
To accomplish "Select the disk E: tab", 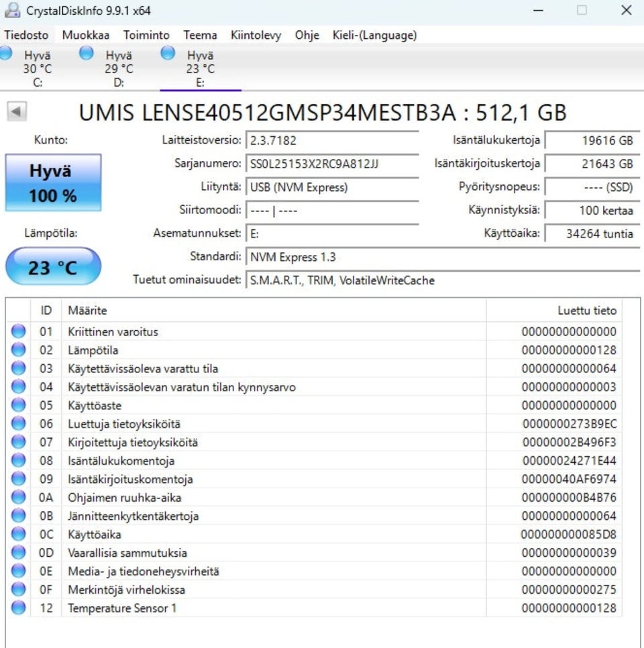I will click(201, 67).
